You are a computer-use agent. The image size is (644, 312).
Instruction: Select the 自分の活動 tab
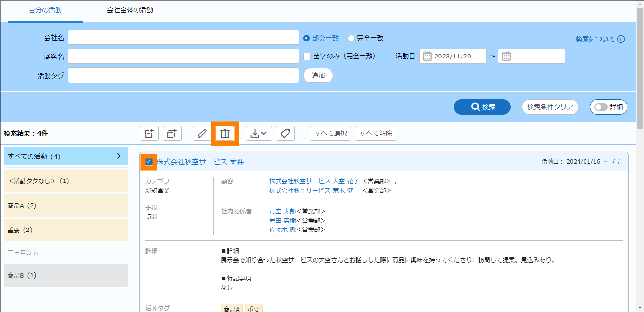click(45, 10)
